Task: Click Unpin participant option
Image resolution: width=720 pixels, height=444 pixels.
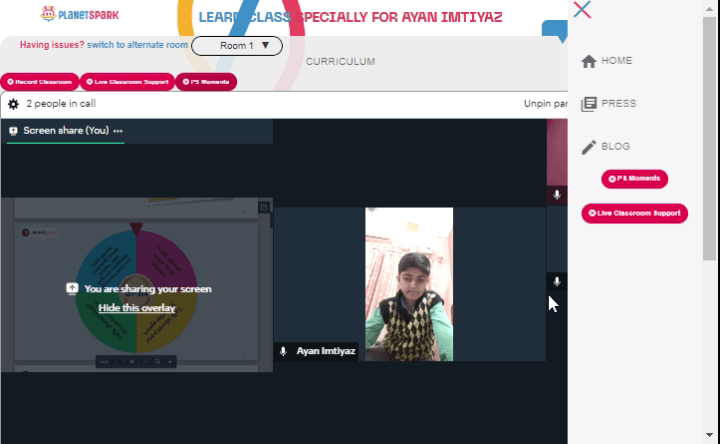Action: tap(546, 104)
